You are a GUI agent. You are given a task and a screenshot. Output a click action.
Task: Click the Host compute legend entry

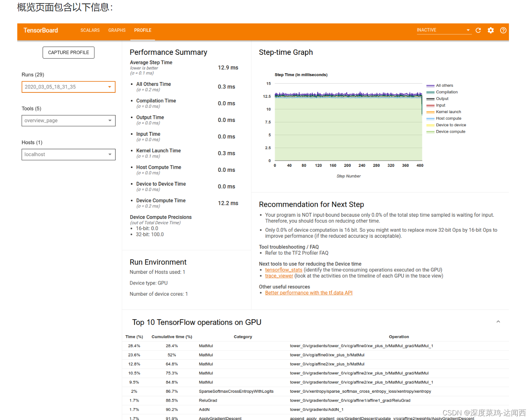pos(449,119)
